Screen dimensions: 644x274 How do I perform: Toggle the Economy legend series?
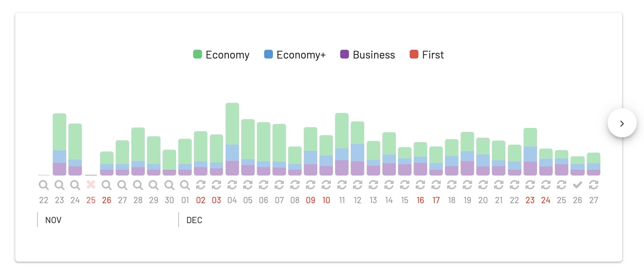click(221, 55)
